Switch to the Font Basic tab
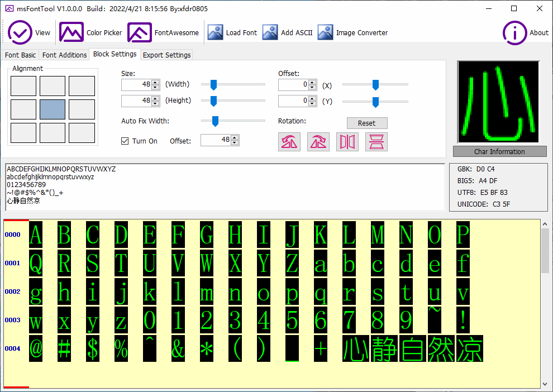 pyautogui.click(x=20, y=55)
